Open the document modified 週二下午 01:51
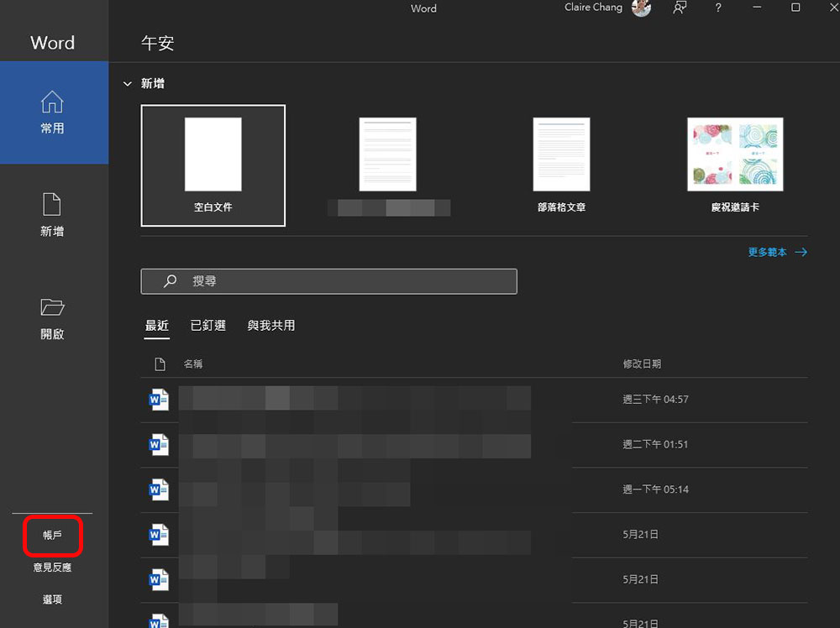 click(474, 444)
